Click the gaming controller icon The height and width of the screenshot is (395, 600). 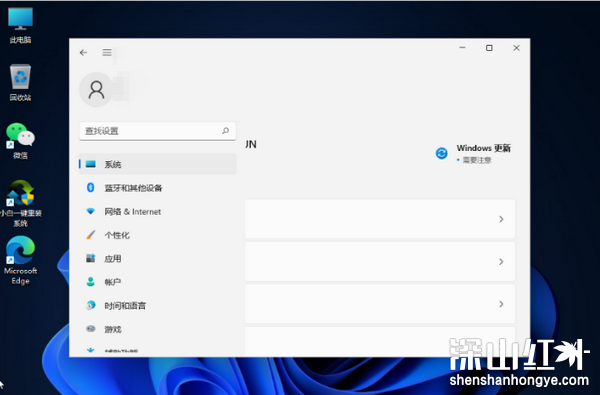click(91, 329)
